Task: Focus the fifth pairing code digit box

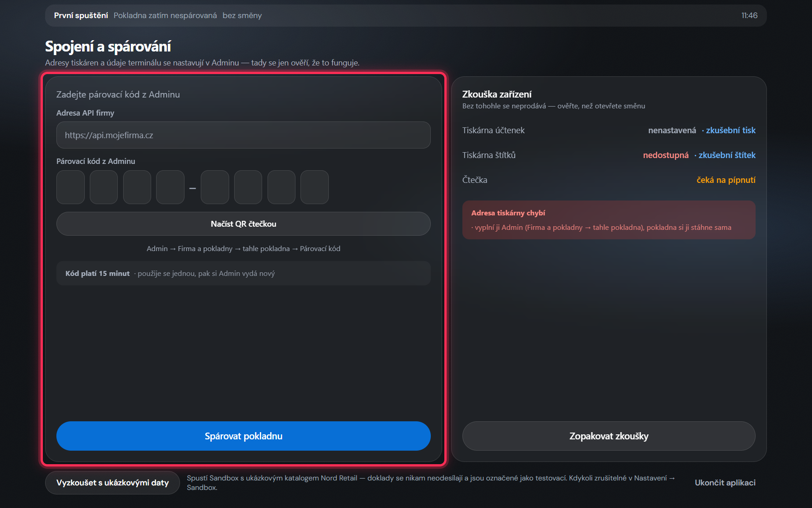Action: click(215, 187)
